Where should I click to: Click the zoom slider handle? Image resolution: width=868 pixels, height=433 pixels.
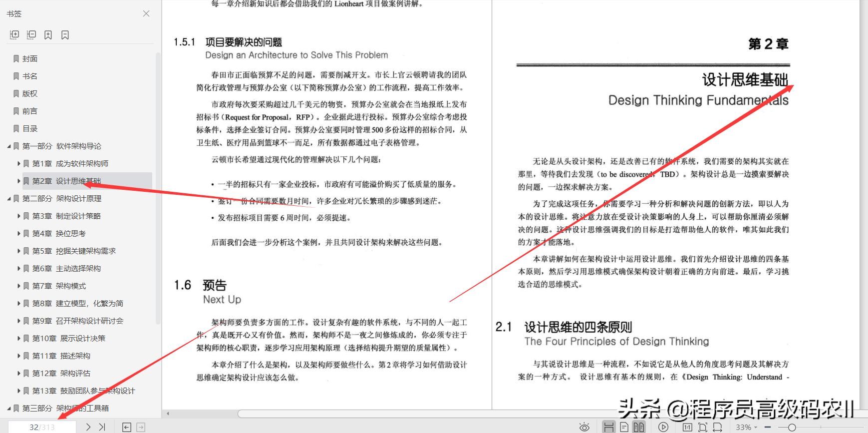792,428
